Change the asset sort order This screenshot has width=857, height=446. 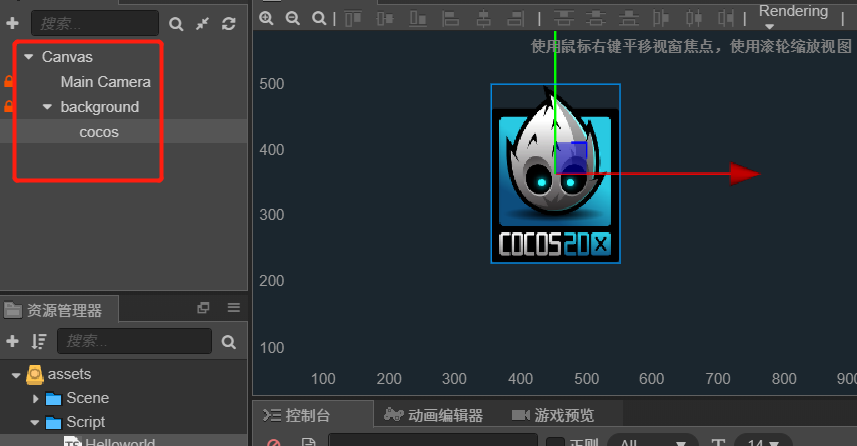[x=39, y=342]
